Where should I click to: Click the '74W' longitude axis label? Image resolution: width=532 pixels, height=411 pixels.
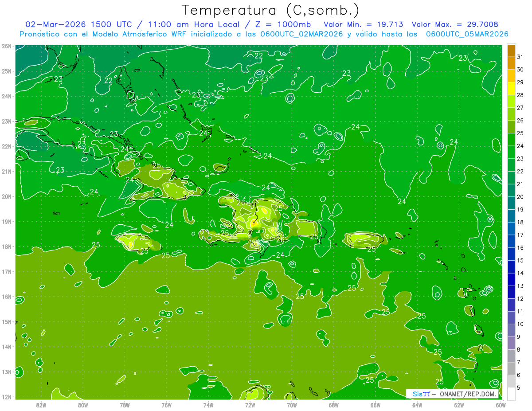point(208,405)
